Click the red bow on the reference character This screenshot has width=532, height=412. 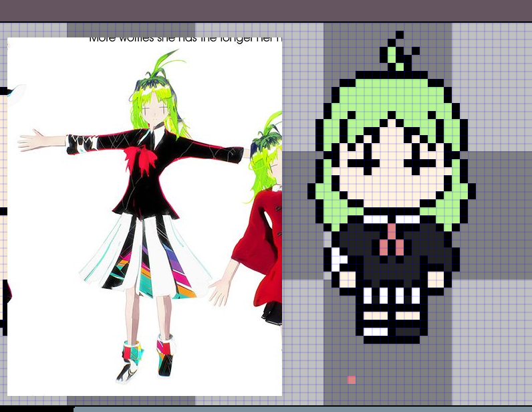click(140, 161)
